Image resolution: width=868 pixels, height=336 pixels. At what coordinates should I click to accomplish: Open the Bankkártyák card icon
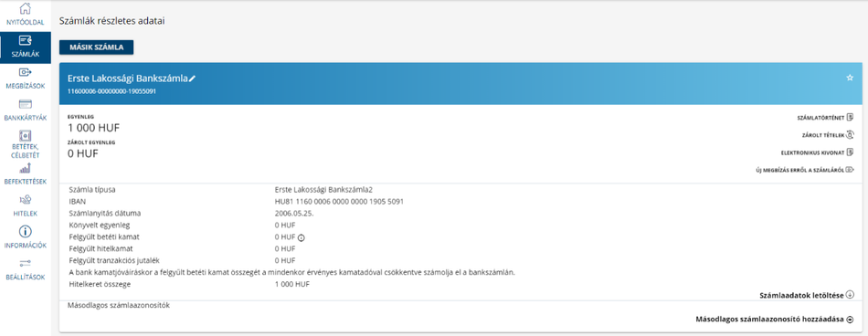(x=25, y=104)
